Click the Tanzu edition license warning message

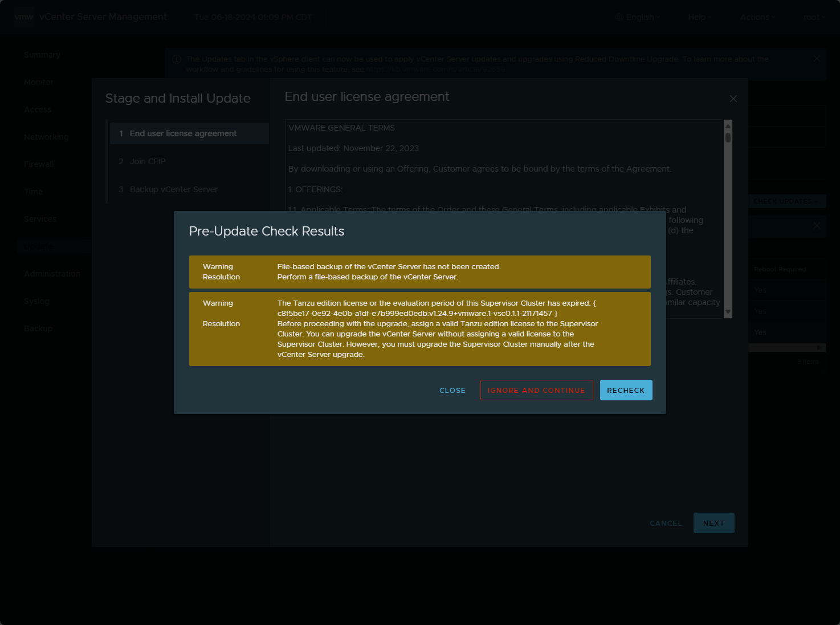tap(437, 308)
